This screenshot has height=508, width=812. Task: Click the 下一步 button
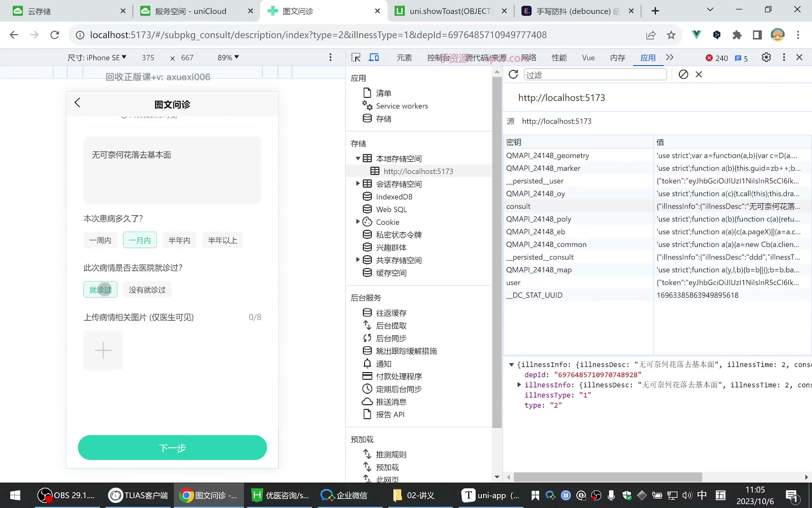coord(172,448)
